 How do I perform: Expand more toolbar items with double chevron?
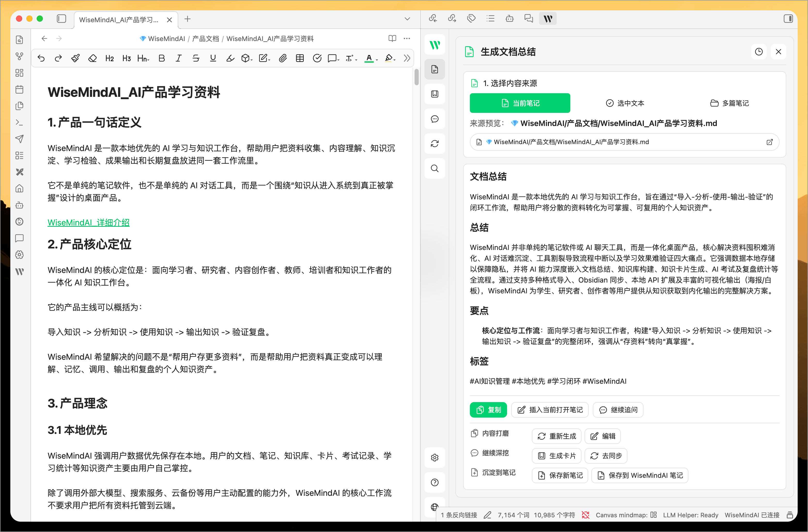click(407, 58)
